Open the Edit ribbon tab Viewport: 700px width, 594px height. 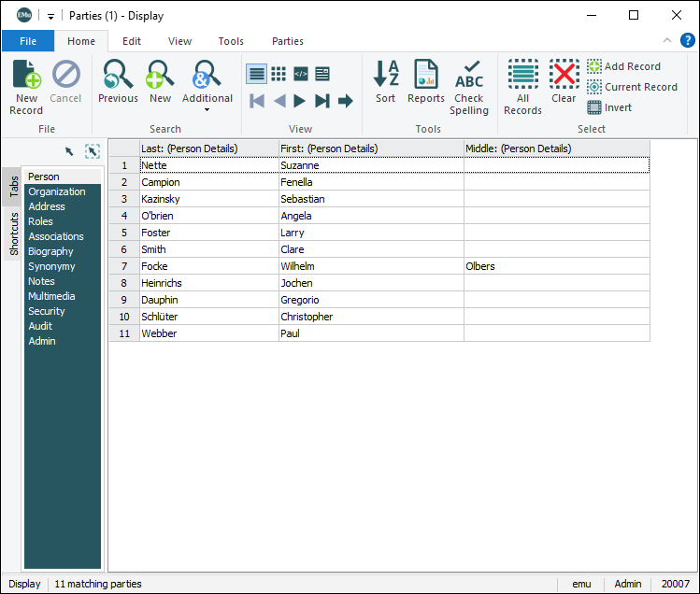coord(132,41)
